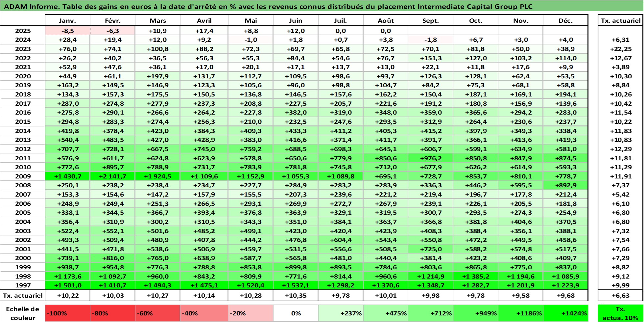644x322 pixels.
Task: Click the +17,4 cell for April 2025
Action: pyautogui.click(x=204, y=31)
